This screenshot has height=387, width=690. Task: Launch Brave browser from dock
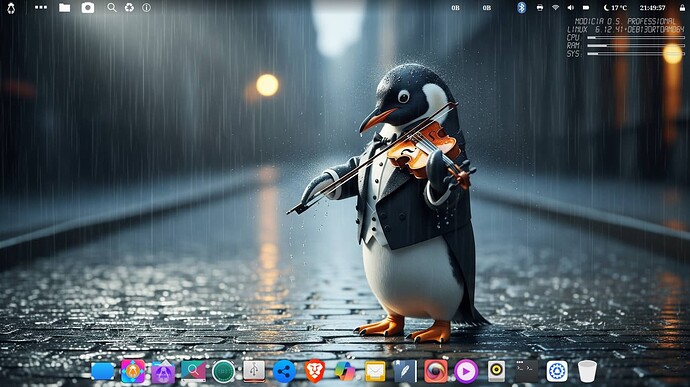click(315, 371)
